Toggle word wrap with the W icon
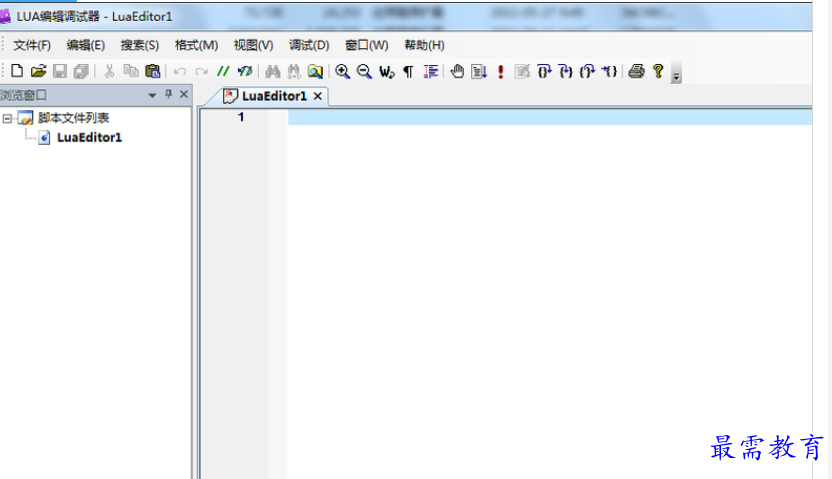 point(386,71)
